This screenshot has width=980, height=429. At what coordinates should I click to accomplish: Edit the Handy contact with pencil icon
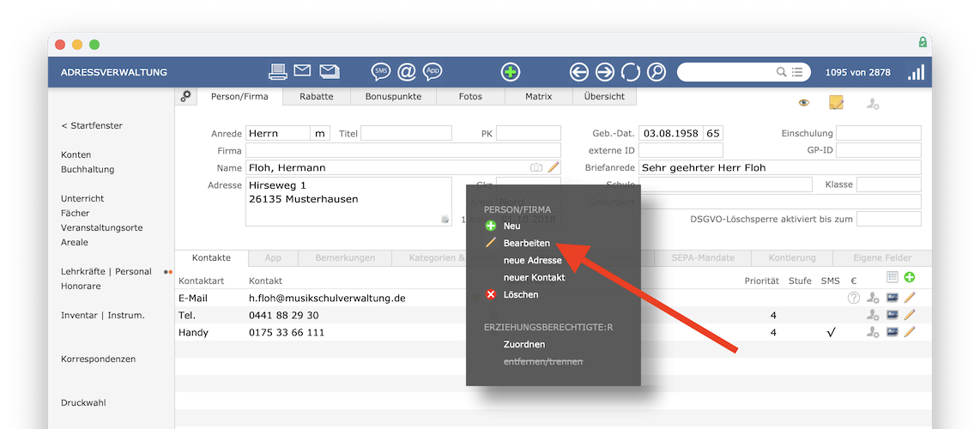pyautogui.click(x=910, y=332)
